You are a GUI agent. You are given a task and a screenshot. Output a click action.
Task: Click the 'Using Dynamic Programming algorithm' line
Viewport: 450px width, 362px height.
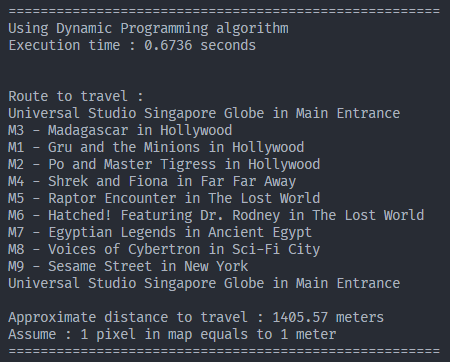coord(148,29)
